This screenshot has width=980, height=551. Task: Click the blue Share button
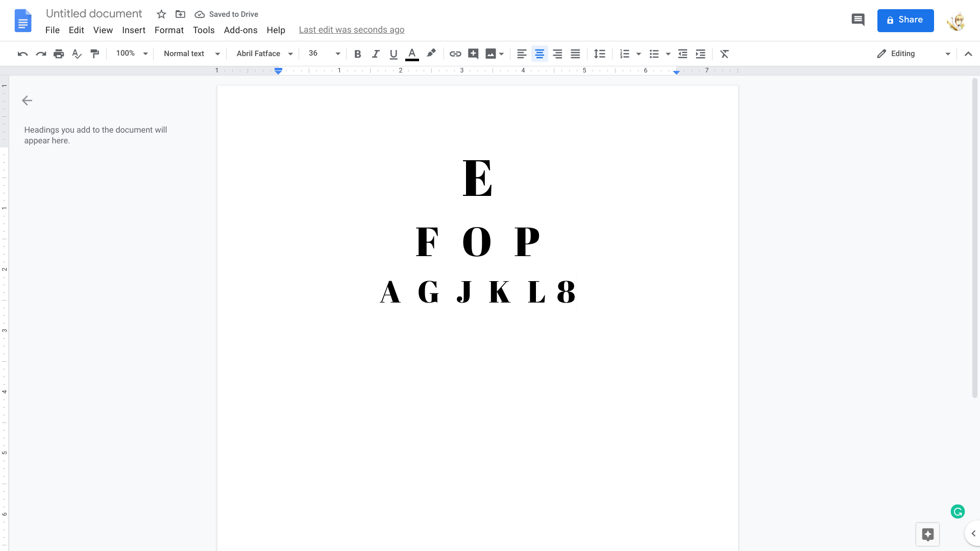pos(905,20)
